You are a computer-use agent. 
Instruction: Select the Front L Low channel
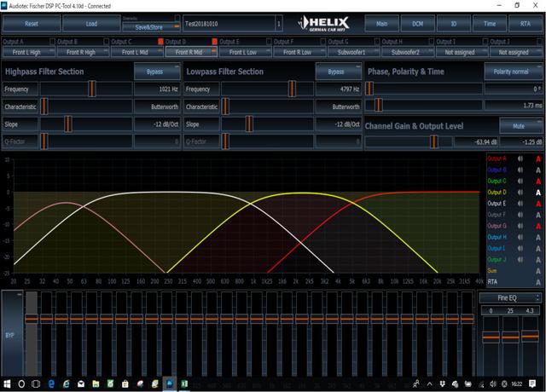point(245,52)
